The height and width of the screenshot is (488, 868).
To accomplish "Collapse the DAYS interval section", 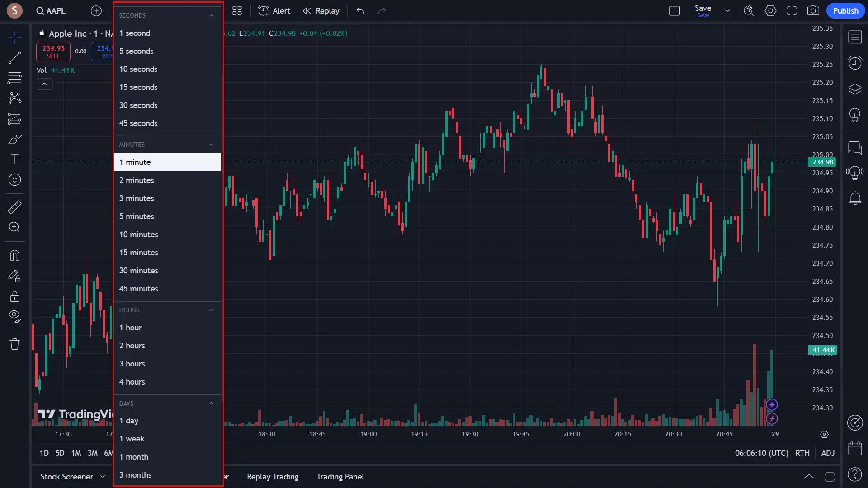I will [x=211, y=404].
